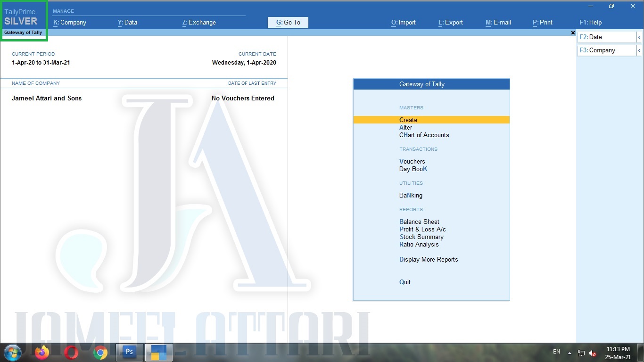Viewport: 644px width, 362px height.
Task: Open the Day Book
Action: point(413,169)
